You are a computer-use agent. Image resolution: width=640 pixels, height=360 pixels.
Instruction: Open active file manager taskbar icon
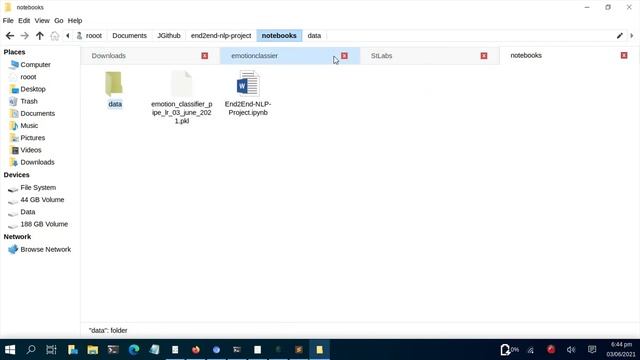(x=320, y=350)
